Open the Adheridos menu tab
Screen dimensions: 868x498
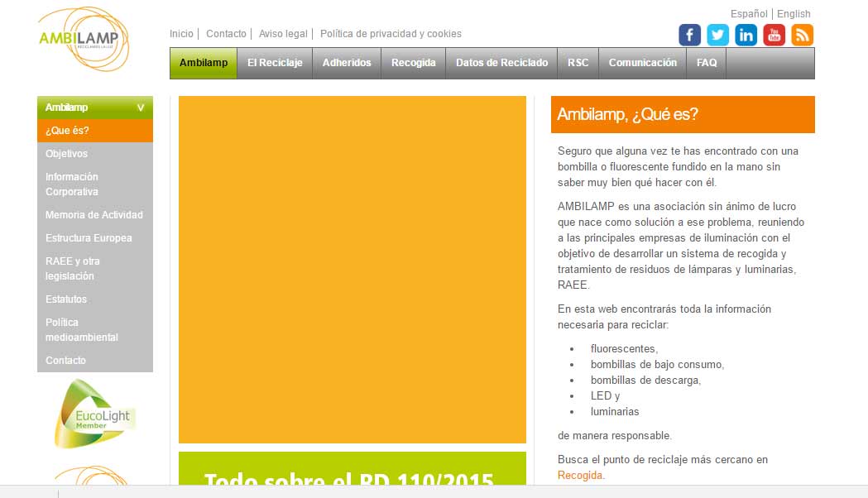coord(347,63)
